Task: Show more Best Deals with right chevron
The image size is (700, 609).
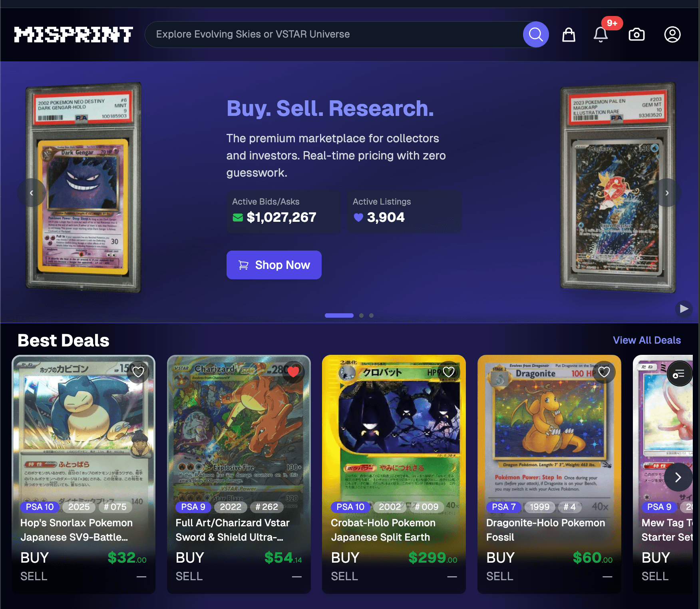Action: point(678,477)
